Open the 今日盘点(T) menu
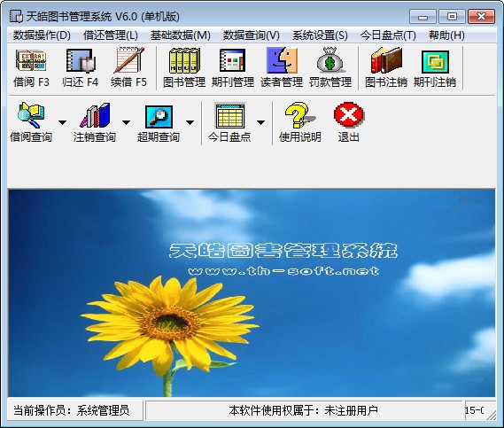The image size is (504, 428). [x=388, y=35]
